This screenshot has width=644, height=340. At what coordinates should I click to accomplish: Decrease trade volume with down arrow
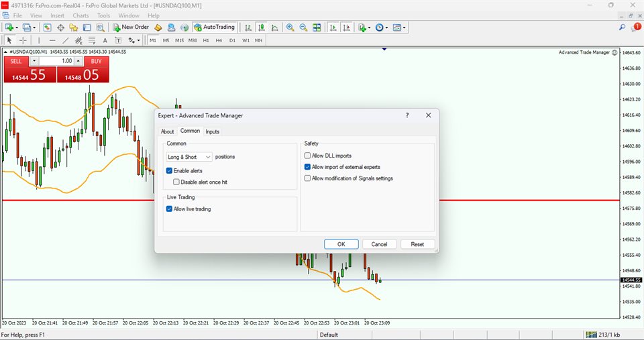34,61
